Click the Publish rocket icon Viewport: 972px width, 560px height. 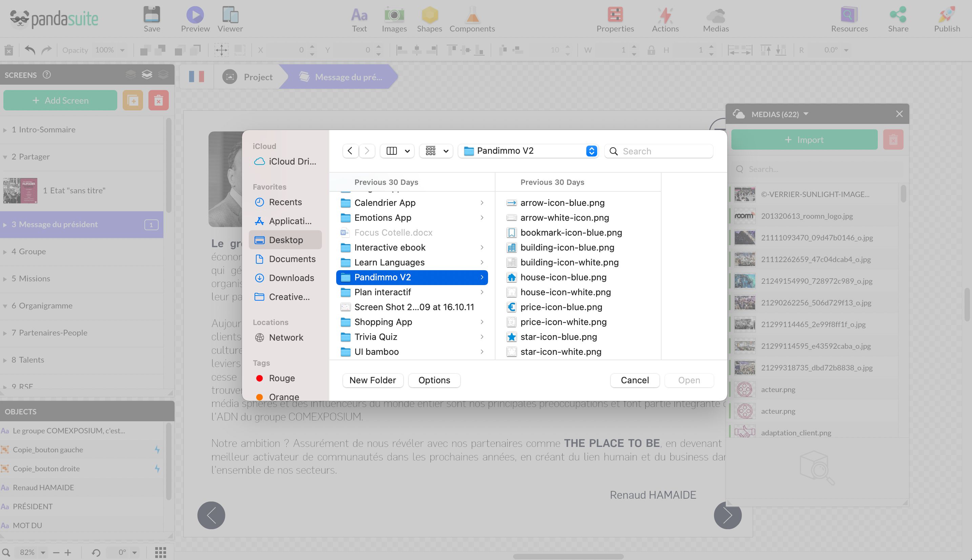[x=947, y=15]
